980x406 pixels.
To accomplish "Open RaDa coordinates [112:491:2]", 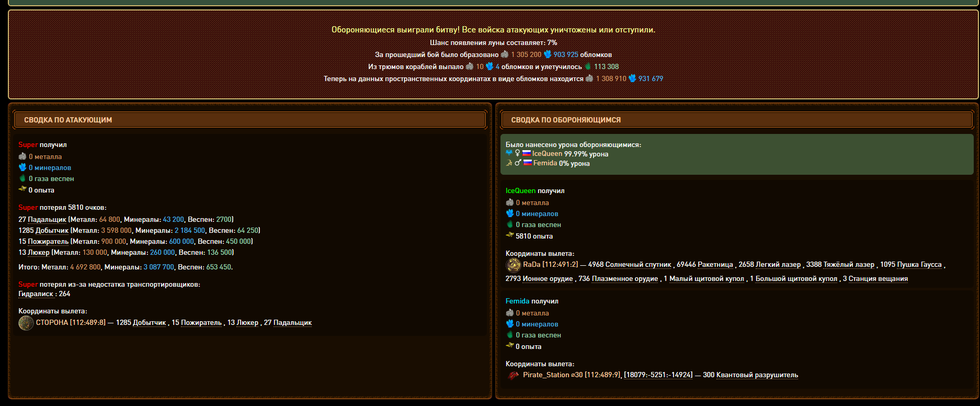I will 560,265.
